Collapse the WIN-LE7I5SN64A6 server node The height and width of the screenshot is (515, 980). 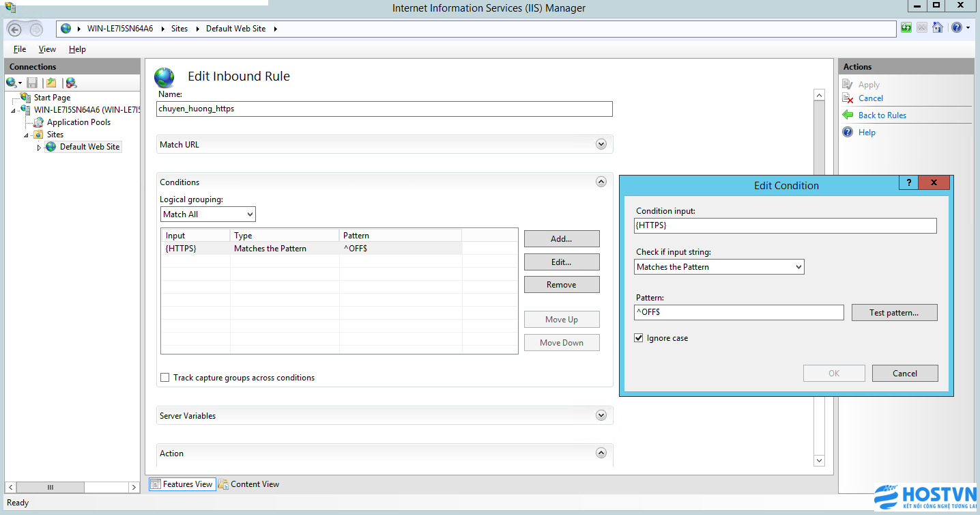coord(14,111)
